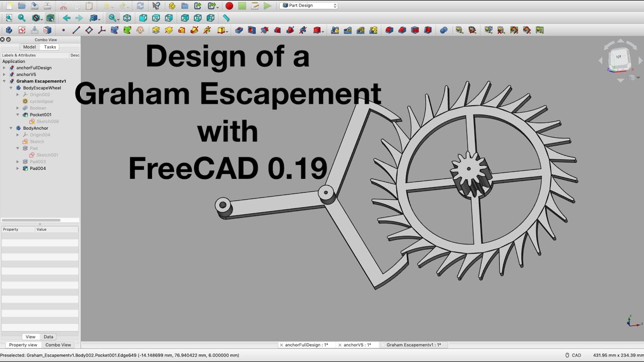Go to back navigation arrow
This screenshot has width=644, height=362.
tap(66, 18)
